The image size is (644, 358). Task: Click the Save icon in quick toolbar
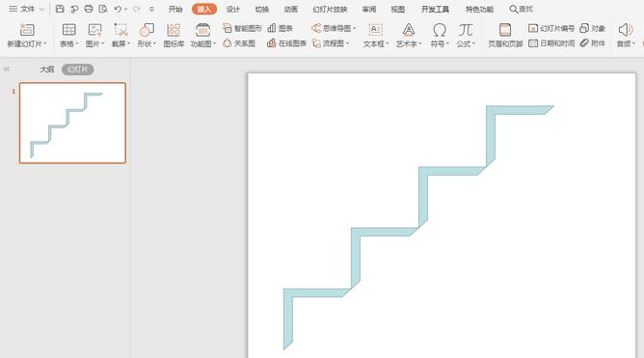[x=60, y=9]
